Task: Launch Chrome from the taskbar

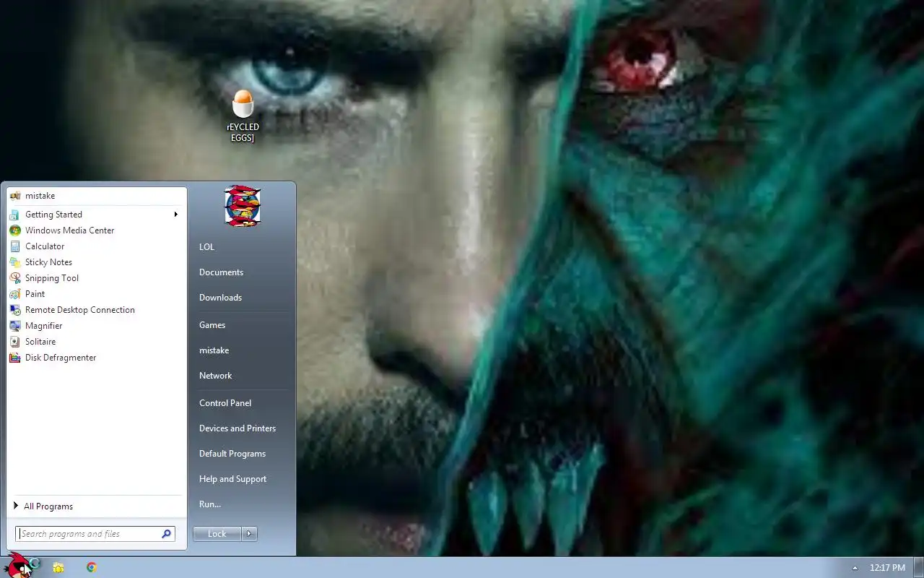Action: pyautogui.click(x=92, y=567)
